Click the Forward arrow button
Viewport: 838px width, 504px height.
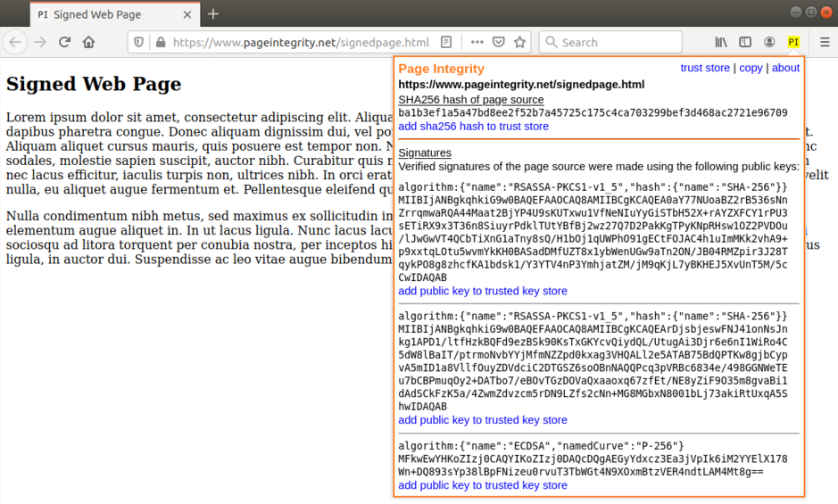pyautogui.click(x=40, y=42)
